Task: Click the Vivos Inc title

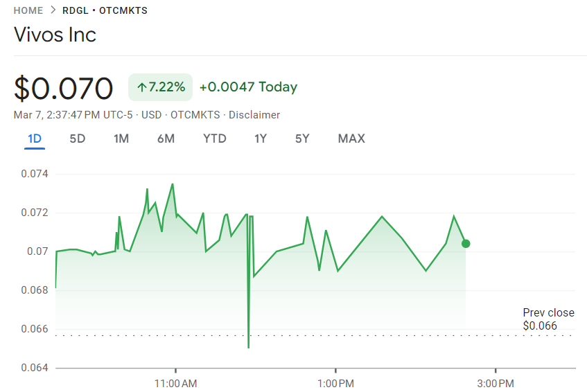Action: point(55,35)
